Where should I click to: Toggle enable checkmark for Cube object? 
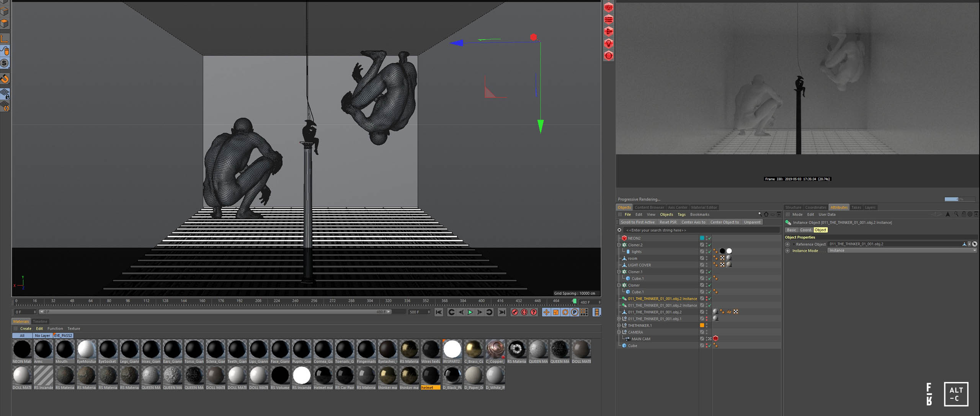click(709, 346)
